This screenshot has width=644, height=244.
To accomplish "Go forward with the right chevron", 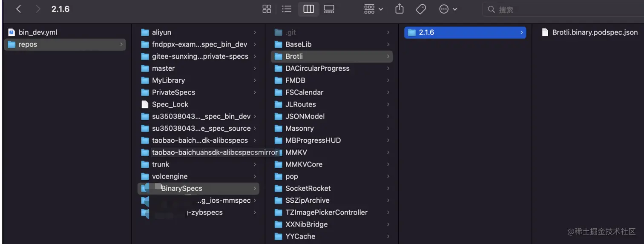I will (x=38, y=9).
